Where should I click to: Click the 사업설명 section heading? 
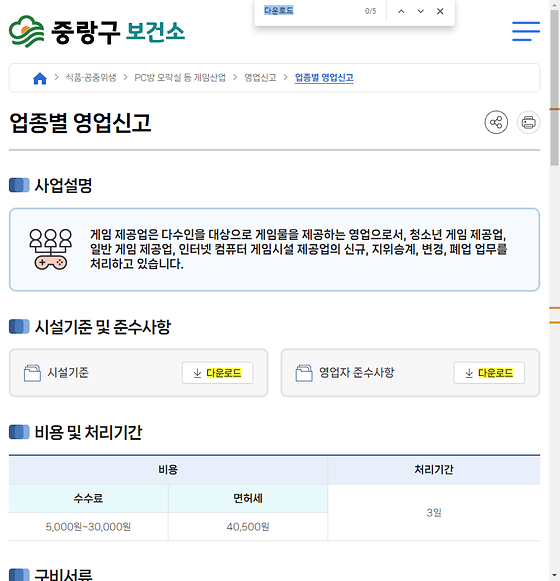coord(63,185)
